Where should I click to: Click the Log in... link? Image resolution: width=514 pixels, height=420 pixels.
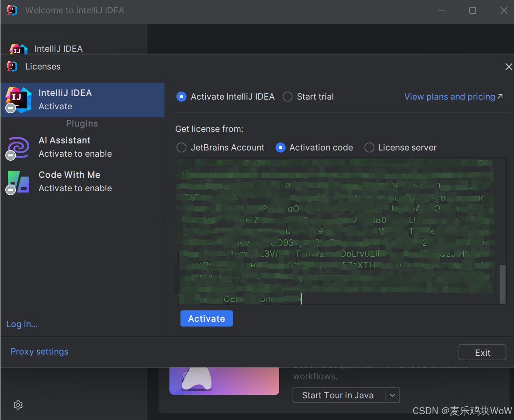point(22,324)
